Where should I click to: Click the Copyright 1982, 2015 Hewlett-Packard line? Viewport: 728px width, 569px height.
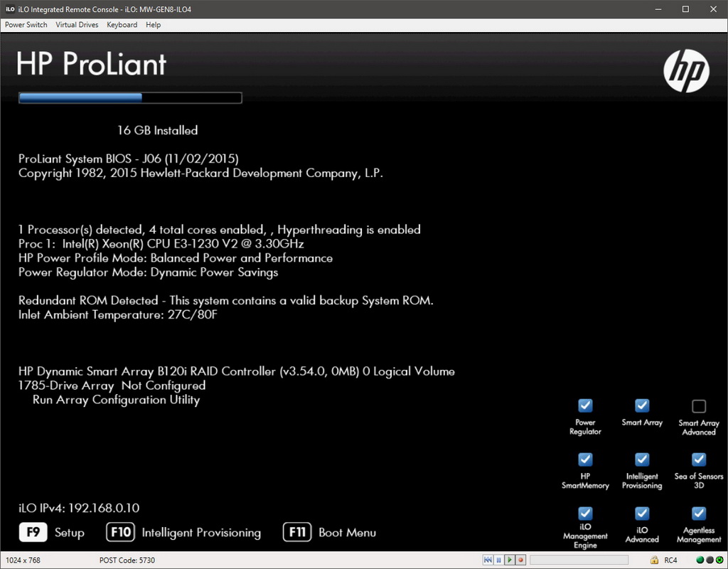click(200, 174)
